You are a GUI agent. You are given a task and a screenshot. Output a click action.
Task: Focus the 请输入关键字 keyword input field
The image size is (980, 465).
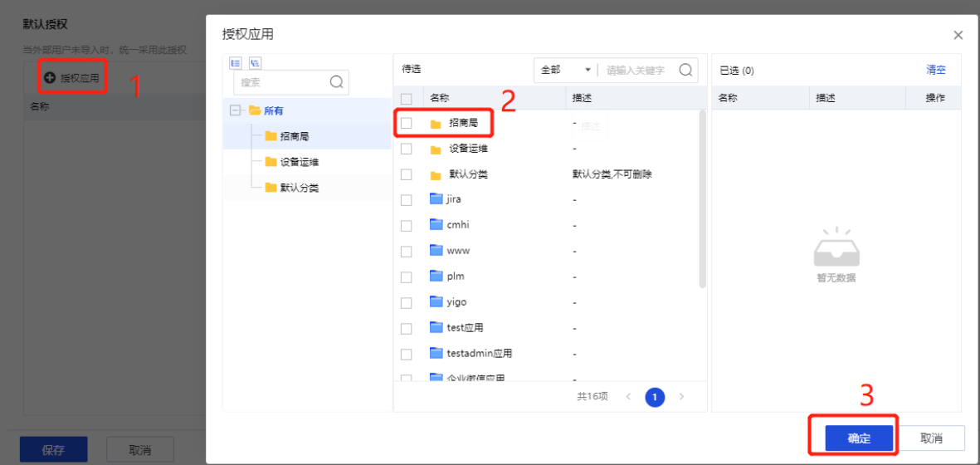tap(639, 71)
